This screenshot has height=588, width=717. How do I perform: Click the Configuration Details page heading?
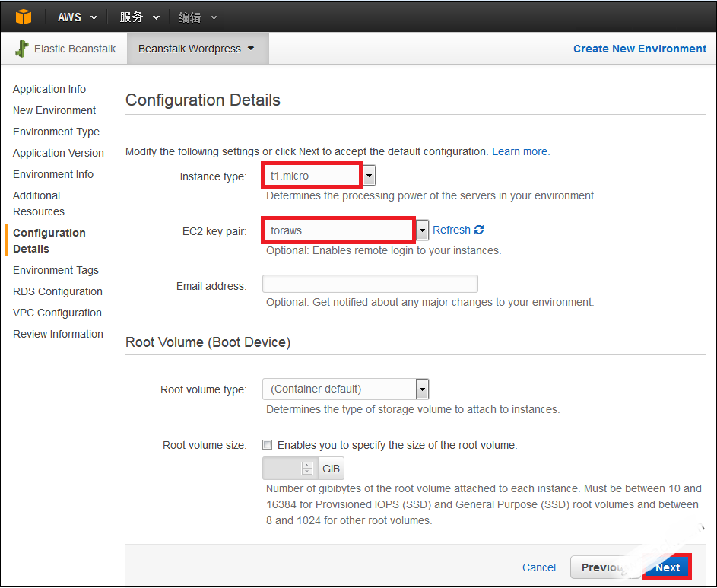(x=202, y=100)
